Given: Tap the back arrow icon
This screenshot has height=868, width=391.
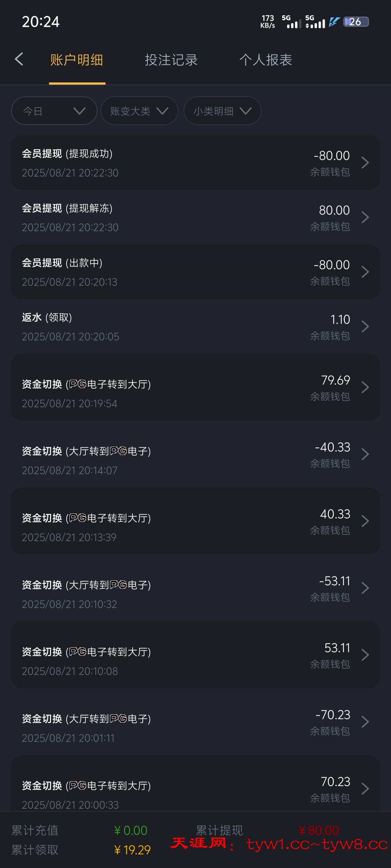Looking at the screenshot, I should pyautogui.click(x=19, y=59).
